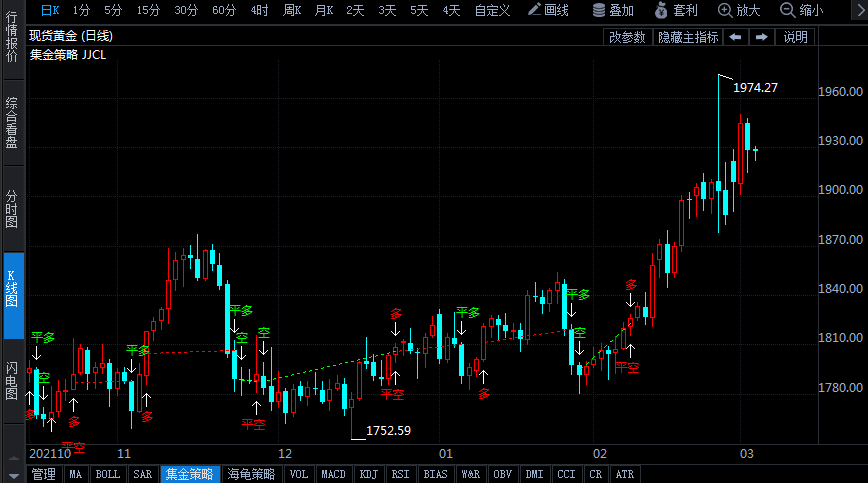The image size is (868, 483).
Task: Click the 1930.00 price axis label
Action: (840, 141)
